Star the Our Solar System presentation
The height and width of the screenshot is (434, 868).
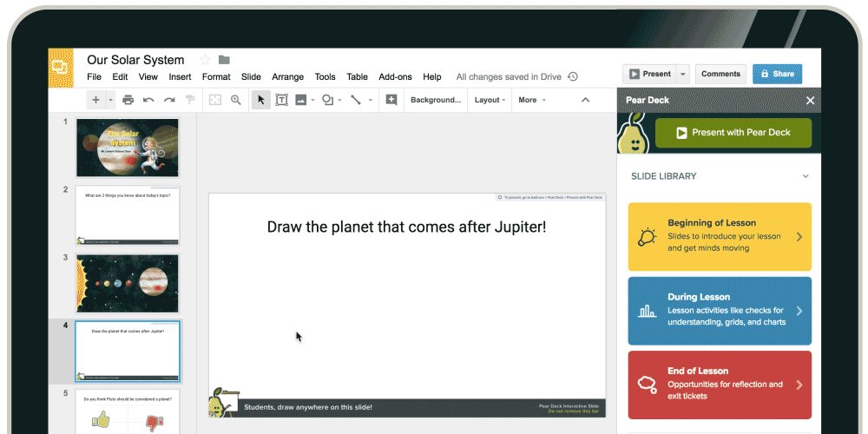206,60
